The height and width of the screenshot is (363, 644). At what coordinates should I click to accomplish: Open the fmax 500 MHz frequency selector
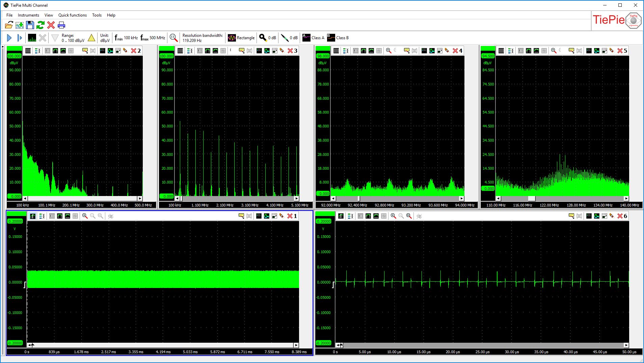tap(153, 38)
